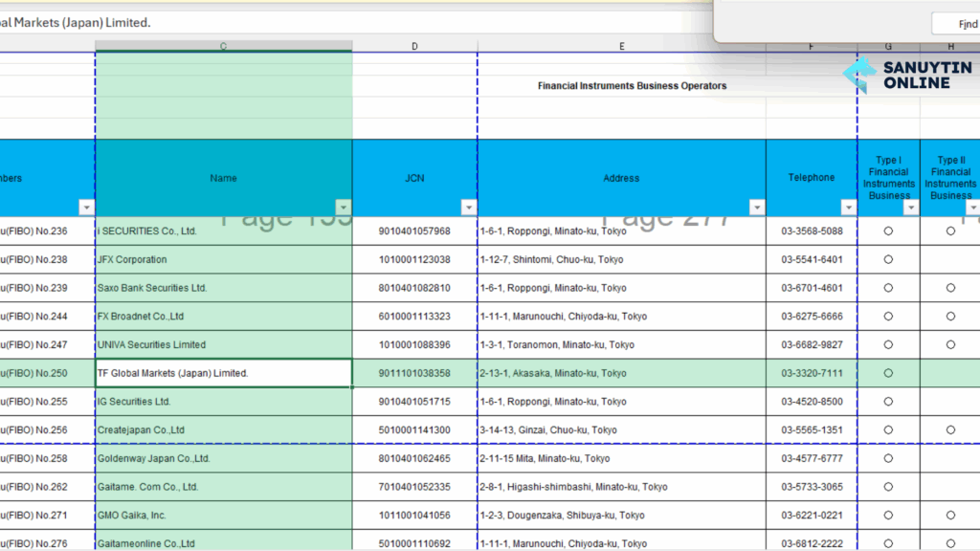This screenshot has height=551, width=980.
Task: Select telephone cell 03-3320-7111
Action: [812, 373]
